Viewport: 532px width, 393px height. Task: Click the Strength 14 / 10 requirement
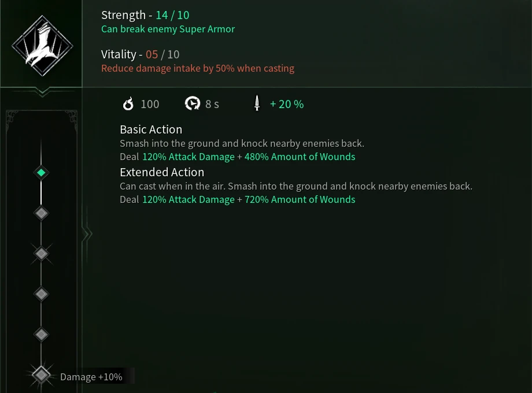(145, 16)
